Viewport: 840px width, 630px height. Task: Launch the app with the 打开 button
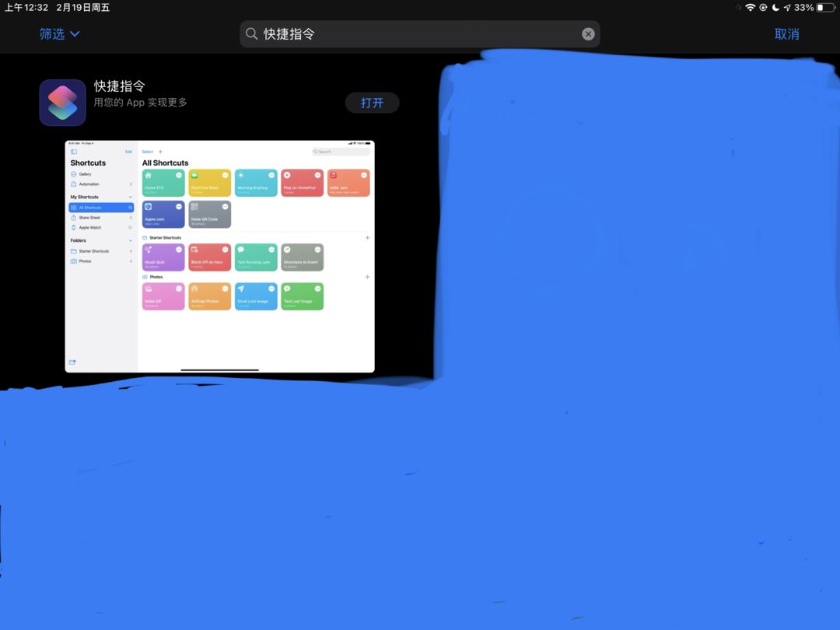pos(372,103)
